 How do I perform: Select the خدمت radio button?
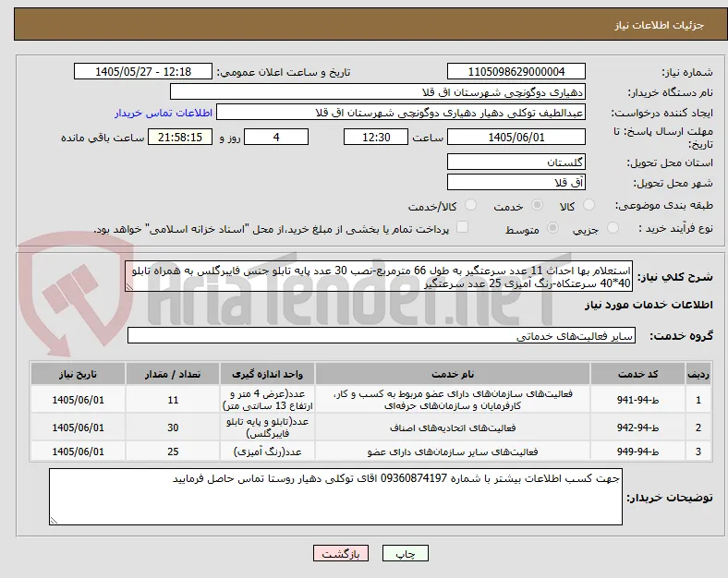(x=537, y=205)
